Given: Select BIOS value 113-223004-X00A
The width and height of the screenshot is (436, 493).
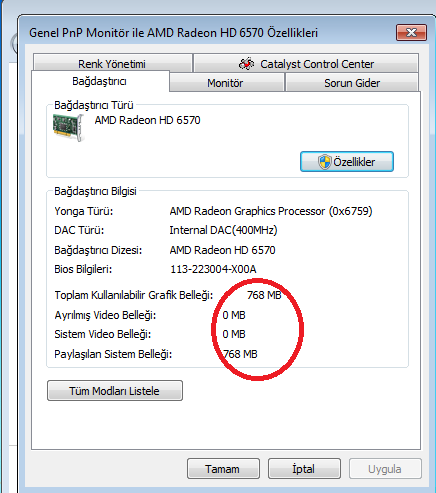Looking at the screenshot, I should (213, 269).
